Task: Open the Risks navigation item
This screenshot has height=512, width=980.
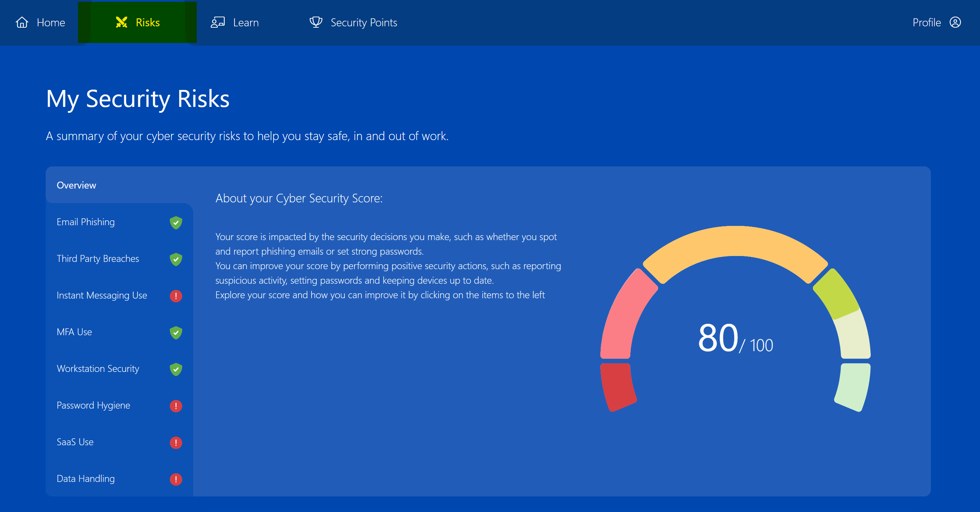Action: point(137,22)
